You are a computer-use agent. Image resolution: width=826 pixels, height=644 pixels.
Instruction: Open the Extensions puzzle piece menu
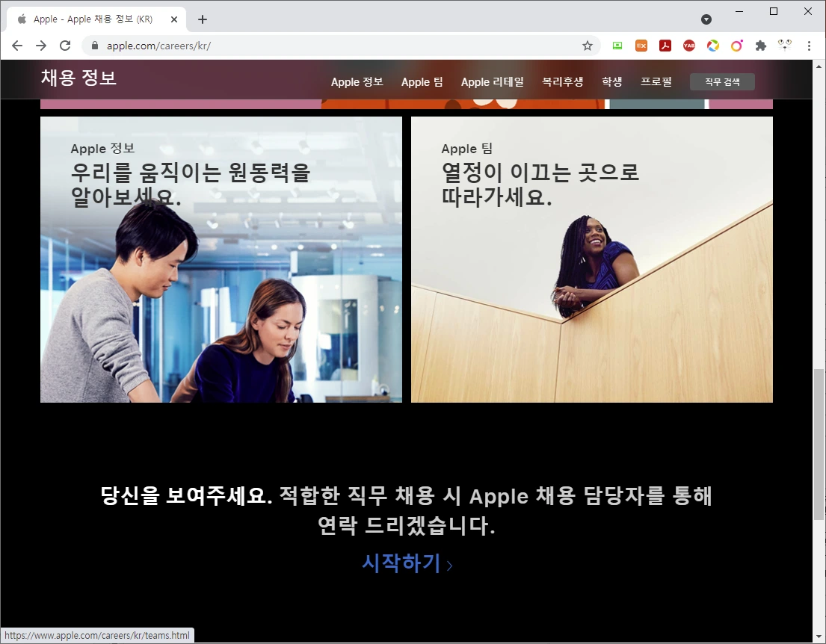click(x=761, y=46)
